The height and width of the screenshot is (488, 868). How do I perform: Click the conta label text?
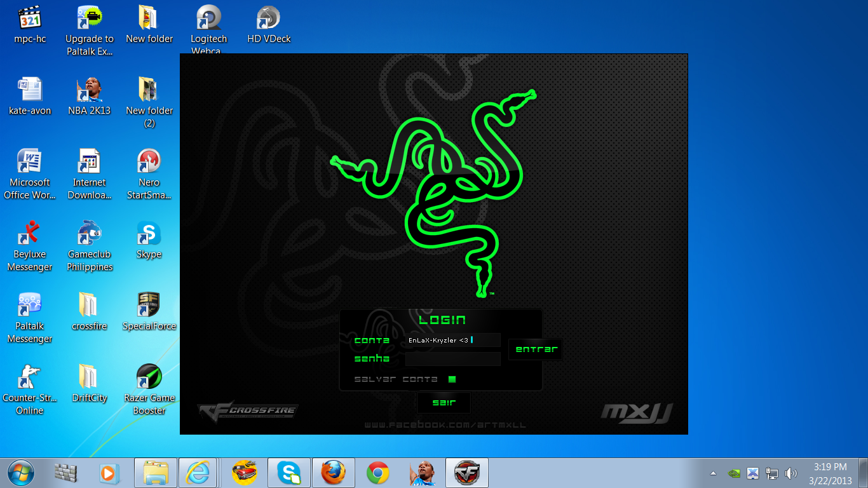372,341
